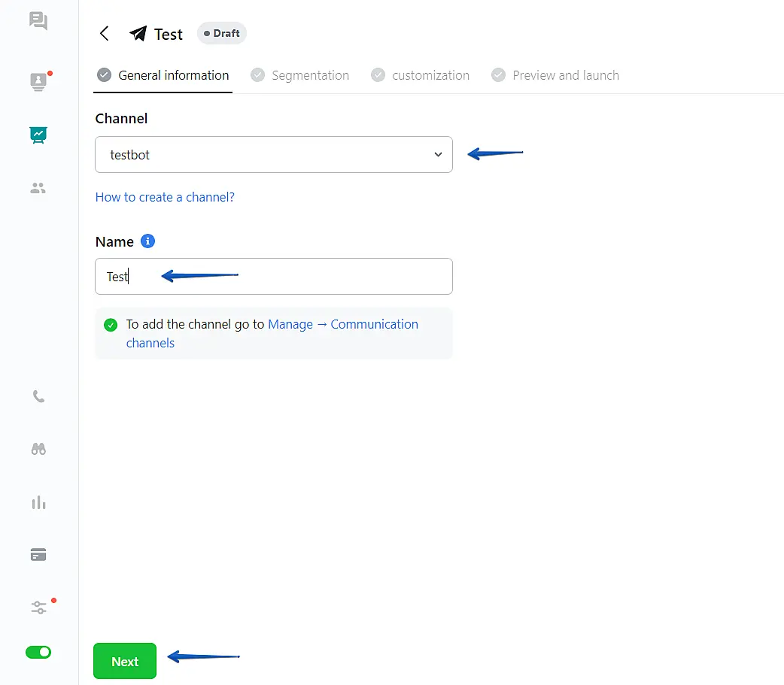Select the campaigns presentation chart icon
Viewport: 784px width, 685px height.
click(38, 135)
